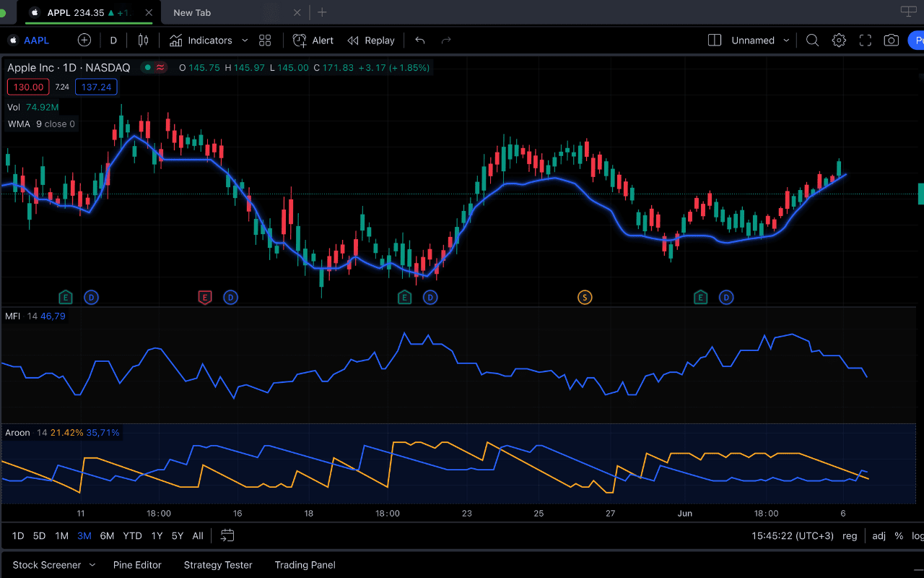
Task: Select the YTD time range
Action: (x=132, y=535)
